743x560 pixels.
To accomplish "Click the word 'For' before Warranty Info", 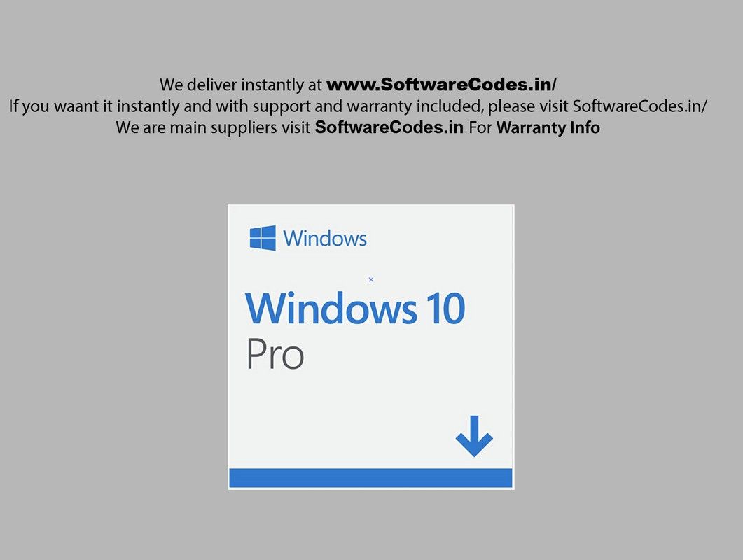I will (x=480, y=127).
